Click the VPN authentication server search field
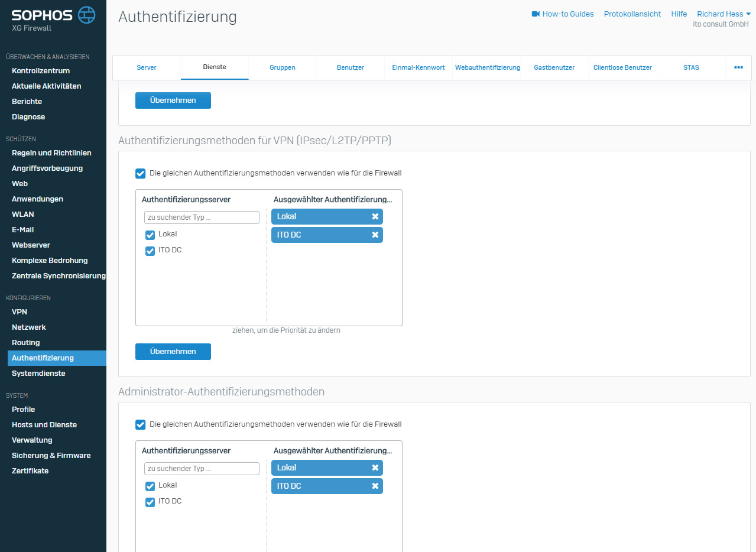Image resolution: width=756 pixels, height=552 pixels. (202, 217)
